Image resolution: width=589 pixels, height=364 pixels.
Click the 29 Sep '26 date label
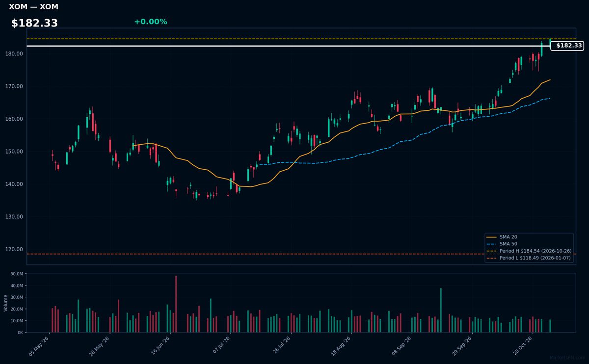(462, 346)
